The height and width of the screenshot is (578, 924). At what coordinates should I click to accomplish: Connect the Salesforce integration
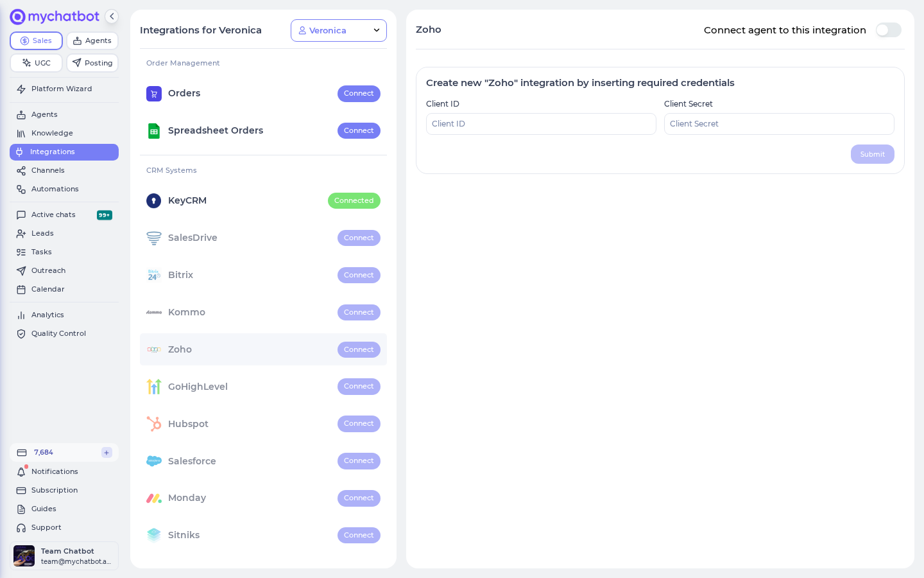coord(359,461)
